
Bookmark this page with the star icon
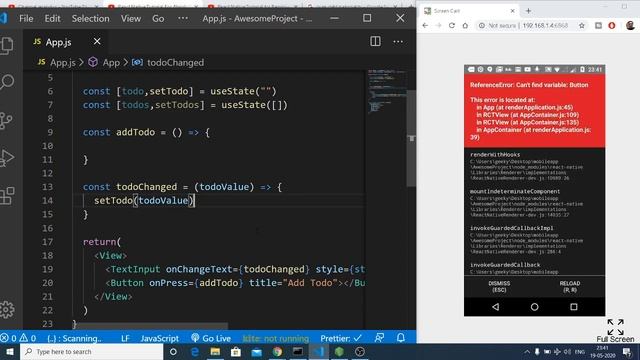click(582, 25)
